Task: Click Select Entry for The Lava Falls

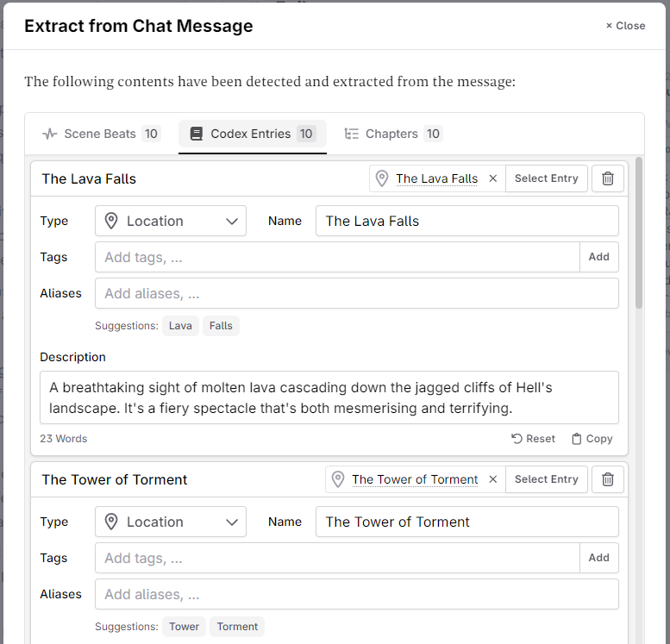Action: (x=546, y=178)
